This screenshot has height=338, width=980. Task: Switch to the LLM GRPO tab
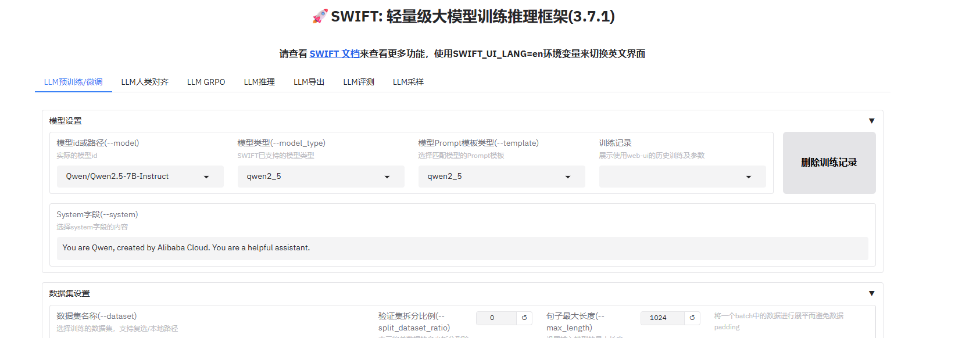[206, 82]
